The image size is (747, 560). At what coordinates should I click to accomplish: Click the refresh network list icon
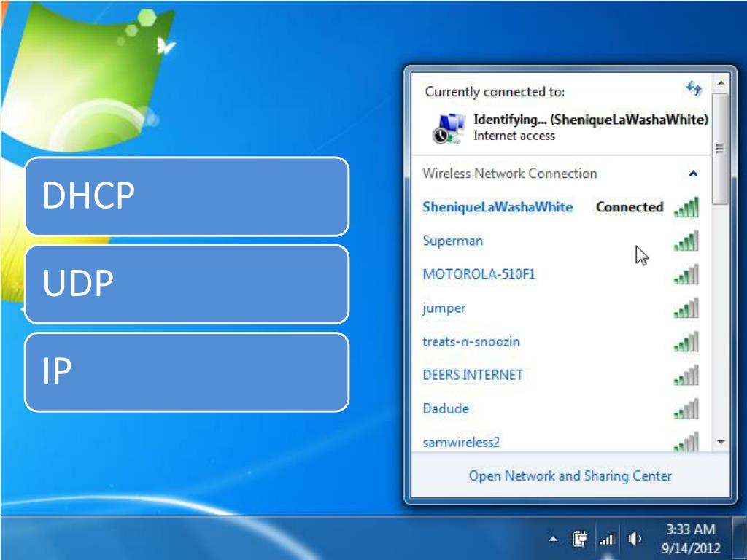point(694,88)
